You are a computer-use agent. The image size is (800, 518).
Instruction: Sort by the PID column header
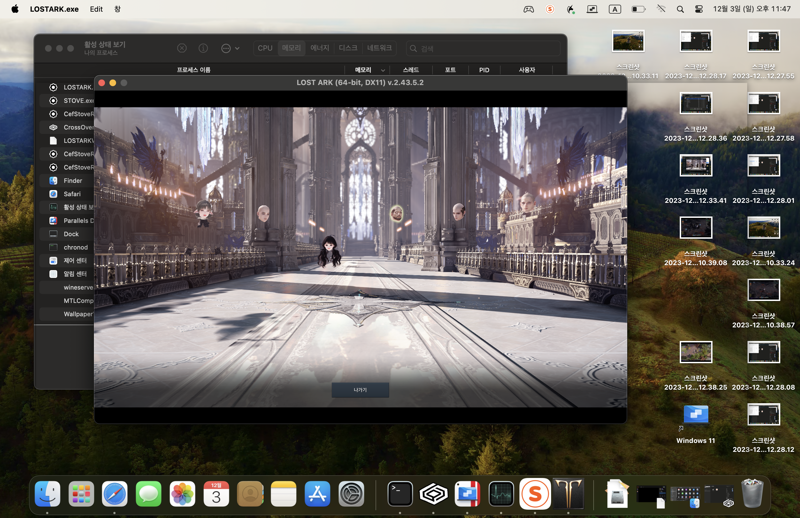(484, 70)
